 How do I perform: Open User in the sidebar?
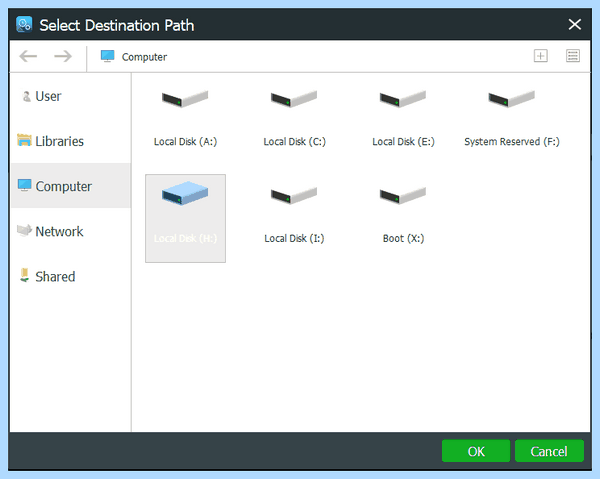click(71, 96)
